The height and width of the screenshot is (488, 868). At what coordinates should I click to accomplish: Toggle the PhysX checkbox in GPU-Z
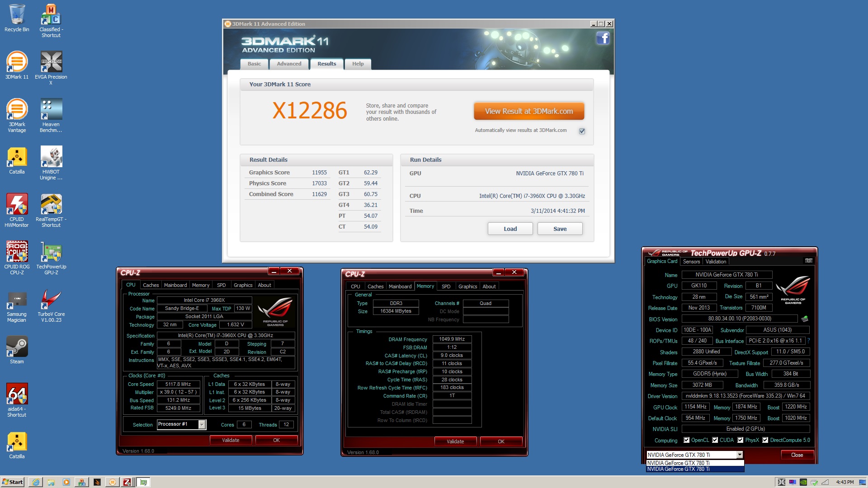tap(741, 440)
